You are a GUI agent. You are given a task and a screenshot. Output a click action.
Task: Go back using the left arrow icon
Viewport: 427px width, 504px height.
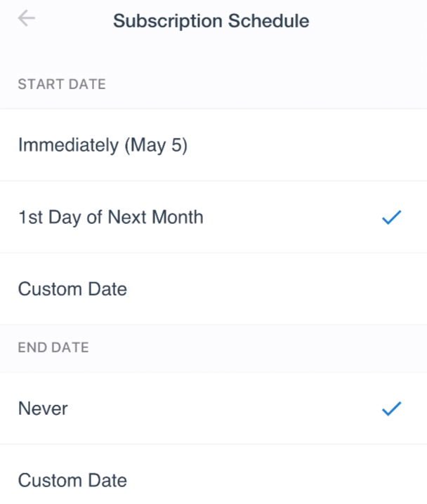[27, 18]
